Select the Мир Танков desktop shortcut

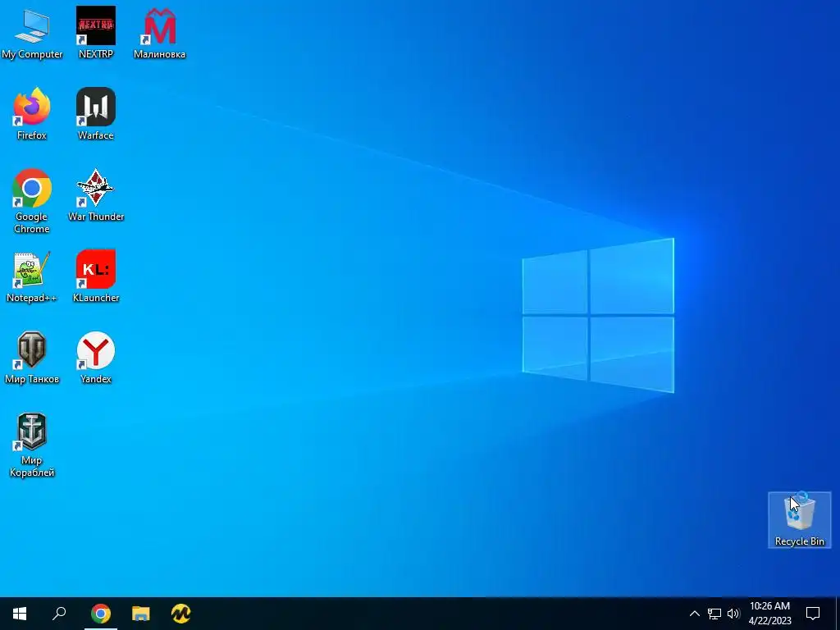pos(32,358)
